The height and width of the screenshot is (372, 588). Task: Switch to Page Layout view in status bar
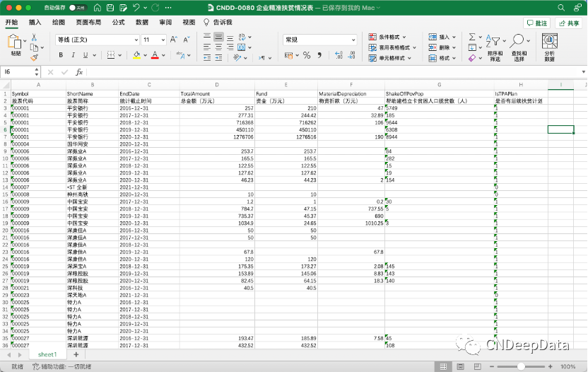pyautogui.click(x=461, y=366)
